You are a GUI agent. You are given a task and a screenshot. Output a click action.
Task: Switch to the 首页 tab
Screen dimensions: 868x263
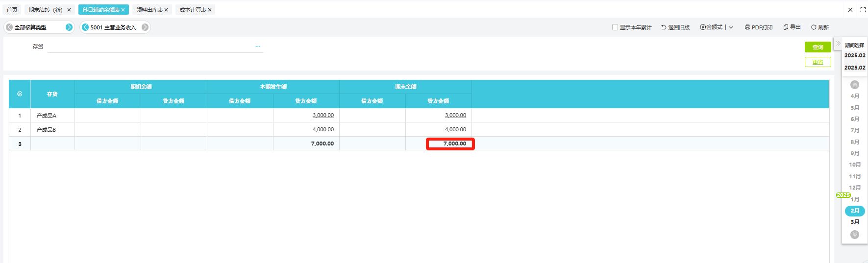point(12,10)
